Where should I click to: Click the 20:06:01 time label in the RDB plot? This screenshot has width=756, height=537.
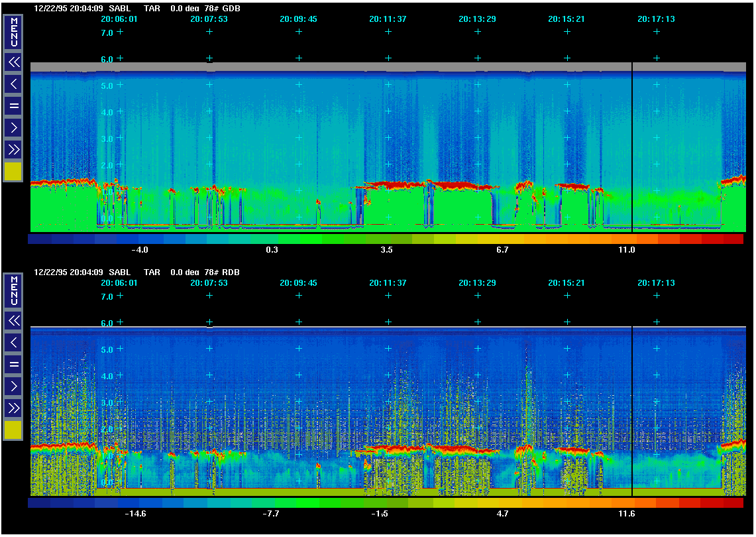[x=119, y=283]
